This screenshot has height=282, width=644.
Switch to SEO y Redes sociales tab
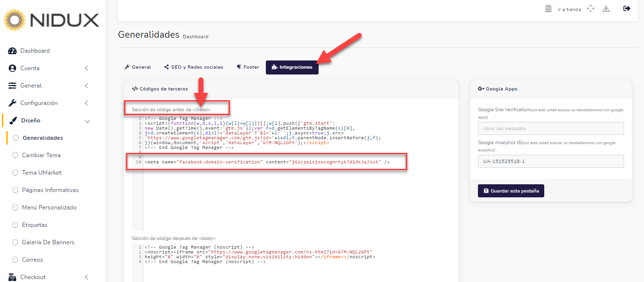(x=193, y=67)
